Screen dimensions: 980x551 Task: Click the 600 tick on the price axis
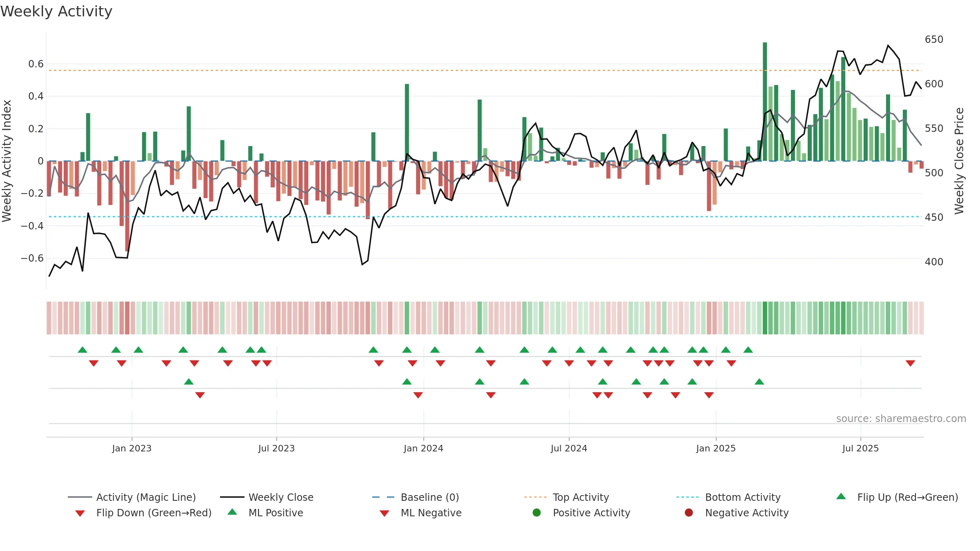pos(934,84)
